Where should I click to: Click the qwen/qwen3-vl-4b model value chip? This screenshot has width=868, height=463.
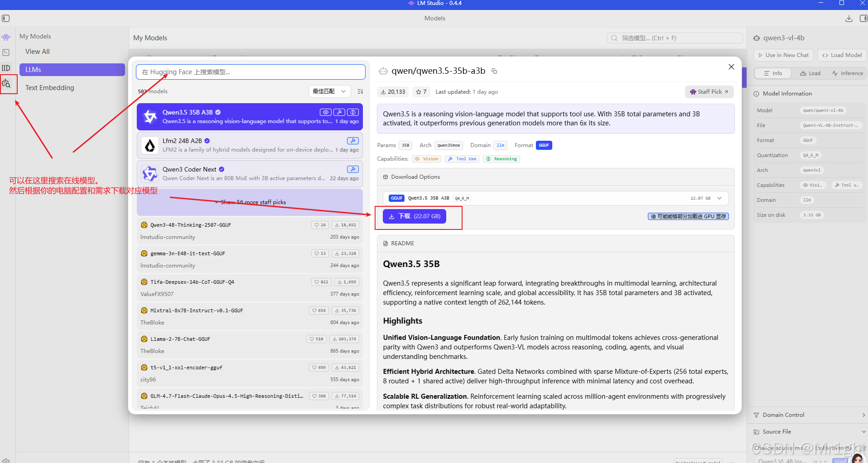click(x=823, y=110)
